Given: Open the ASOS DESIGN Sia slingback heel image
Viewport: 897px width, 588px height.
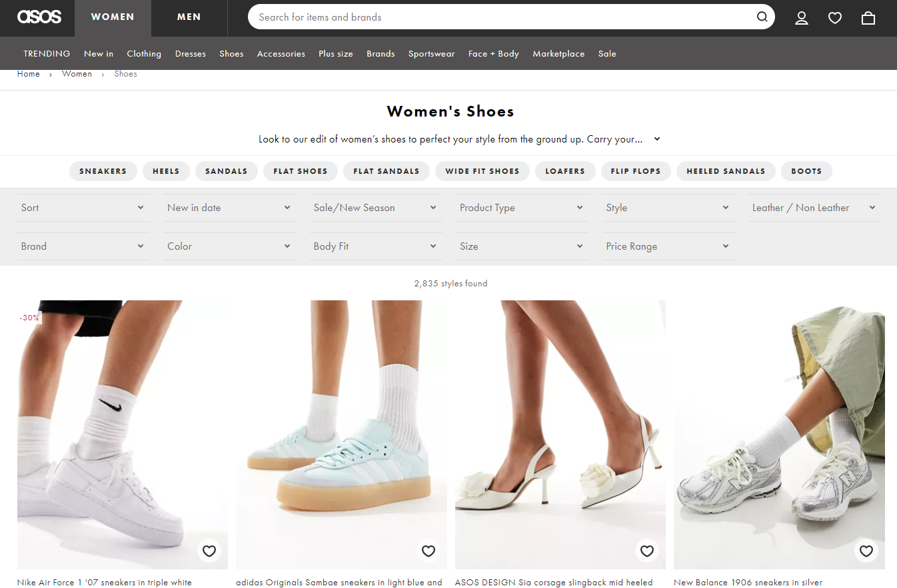Looking at the screenshot, I should [x=560, y=435].
